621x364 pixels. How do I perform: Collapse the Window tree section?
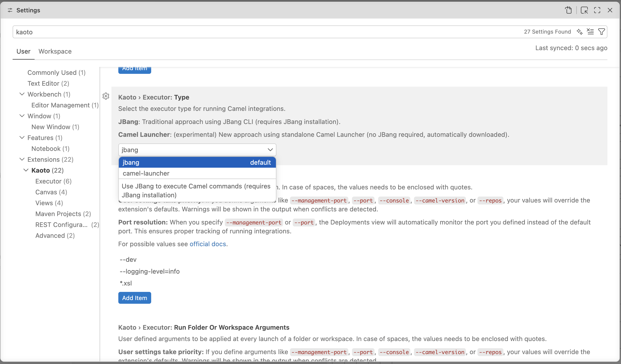pyautogui.click(x=22, y=116)
